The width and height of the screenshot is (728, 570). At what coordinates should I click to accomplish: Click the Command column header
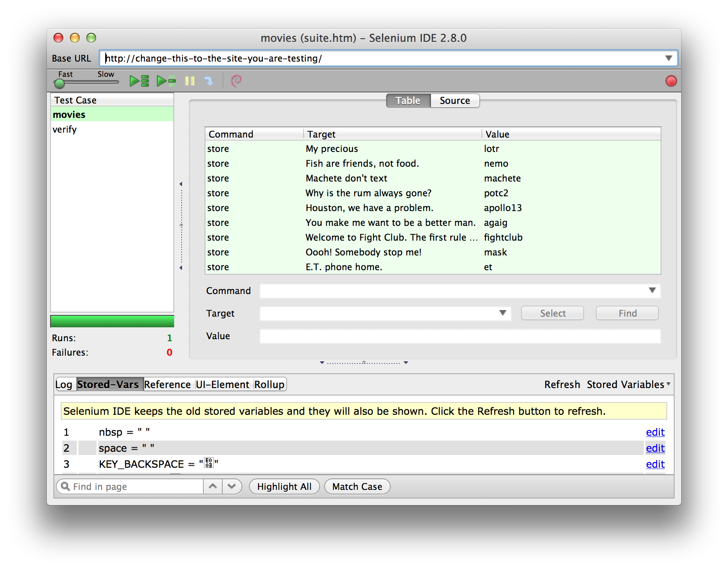[x=254, y=134]
